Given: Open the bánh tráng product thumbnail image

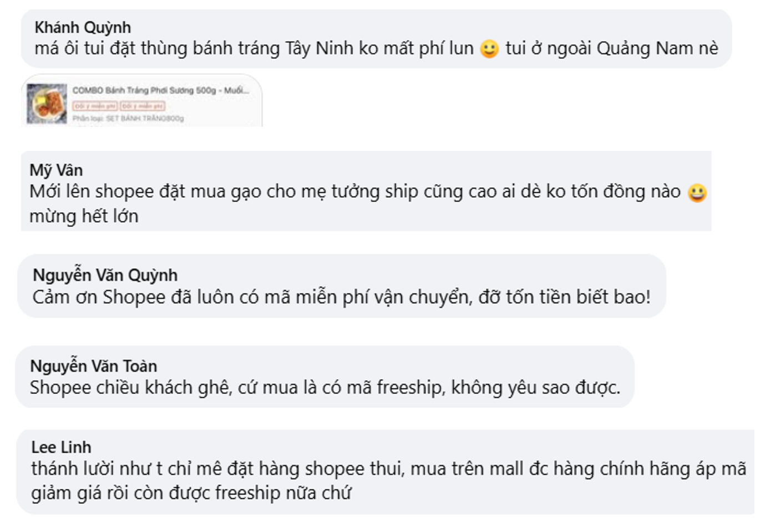Looking at the screenshot, I should point(47,104).
